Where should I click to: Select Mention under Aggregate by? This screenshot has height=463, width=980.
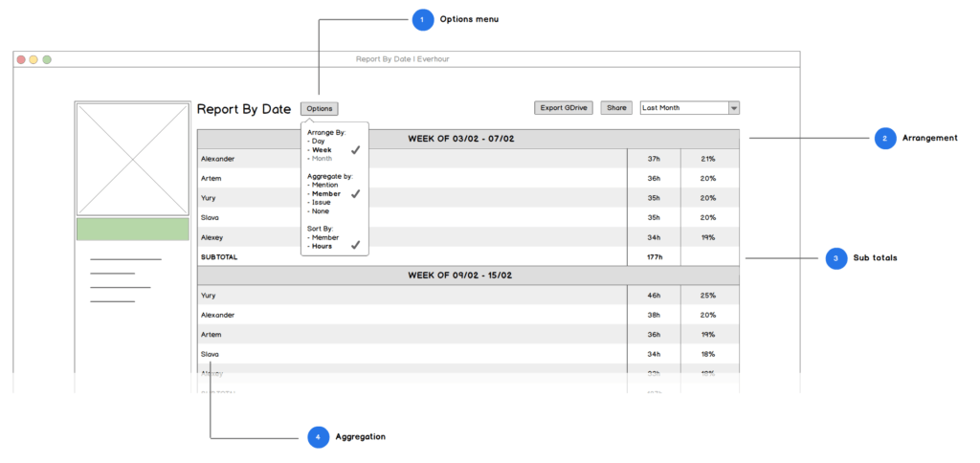click(x=324, y=185)
